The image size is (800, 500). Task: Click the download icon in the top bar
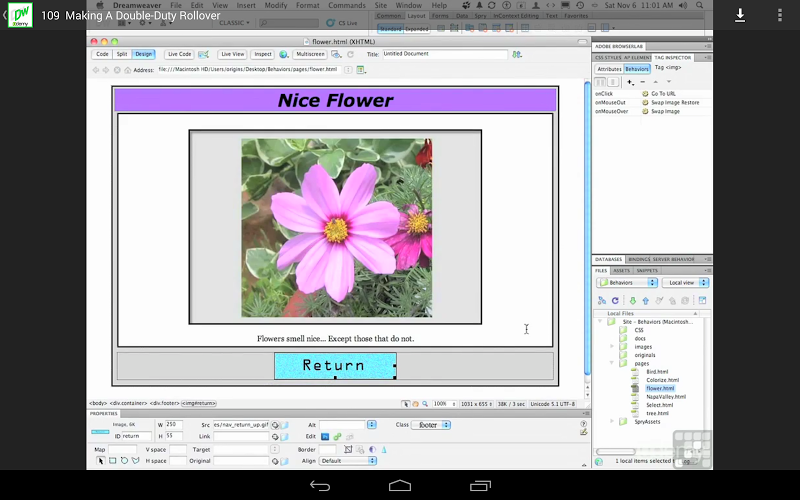click(x=741, y=15)
